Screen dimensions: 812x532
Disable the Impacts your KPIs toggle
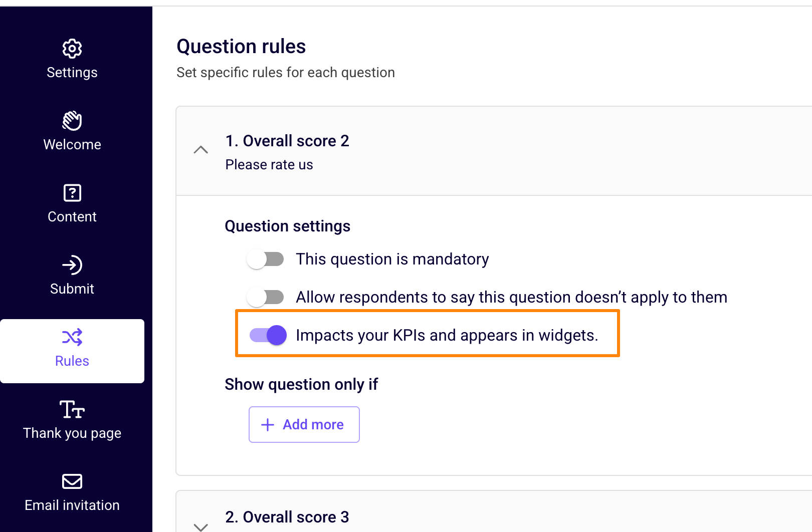point(268,335)
